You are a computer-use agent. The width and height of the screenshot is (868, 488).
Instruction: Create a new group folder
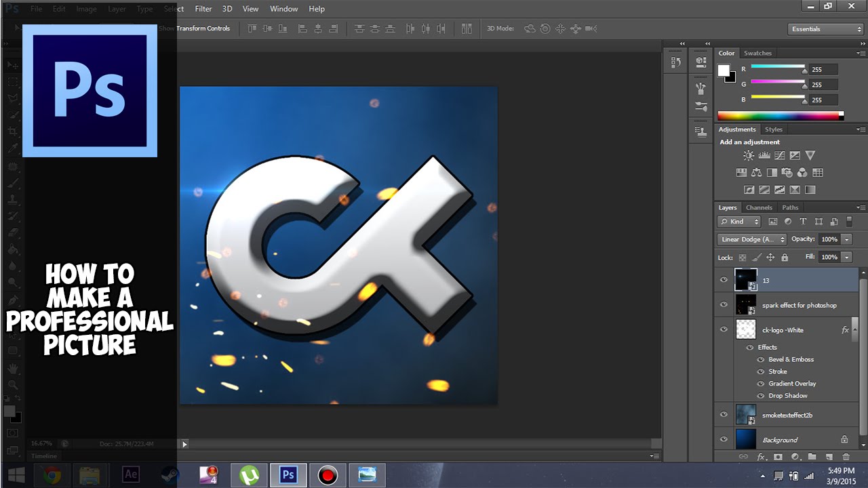coord(812,457)
